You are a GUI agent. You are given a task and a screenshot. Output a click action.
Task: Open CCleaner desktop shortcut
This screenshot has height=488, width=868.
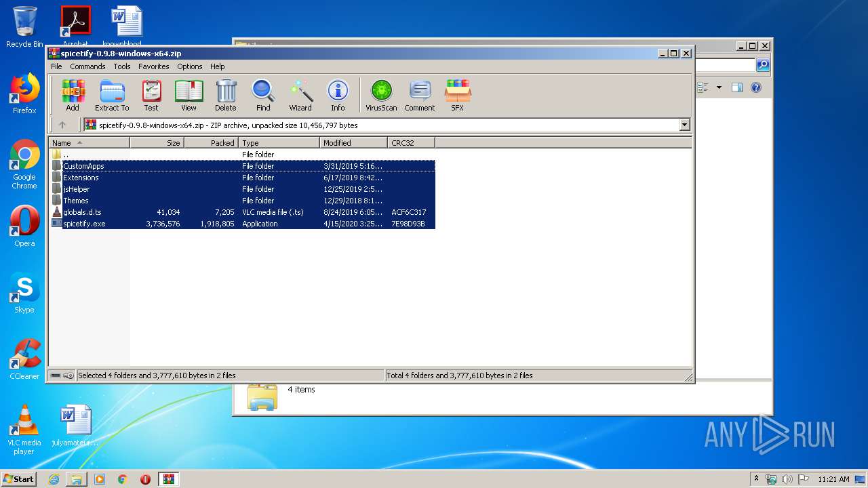point(24,359)
